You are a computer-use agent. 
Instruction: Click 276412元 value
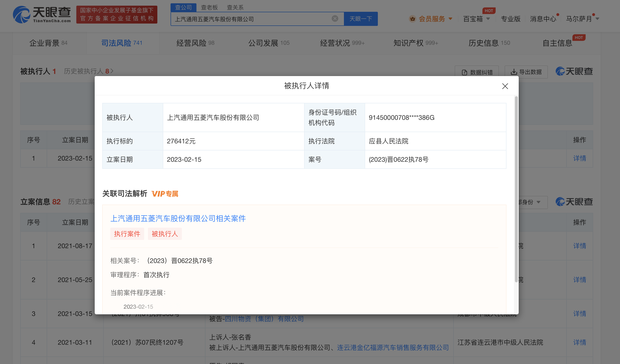pyautogui.click(x=181, y=141)
